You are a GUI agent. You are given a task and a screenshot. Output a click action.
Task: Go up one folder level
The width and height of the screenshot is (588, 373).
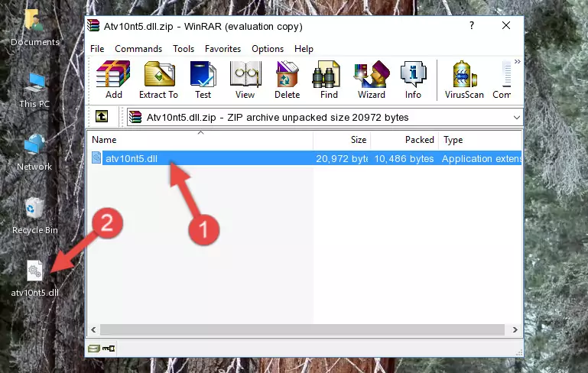pyautogui.click(x=102, y=117)
